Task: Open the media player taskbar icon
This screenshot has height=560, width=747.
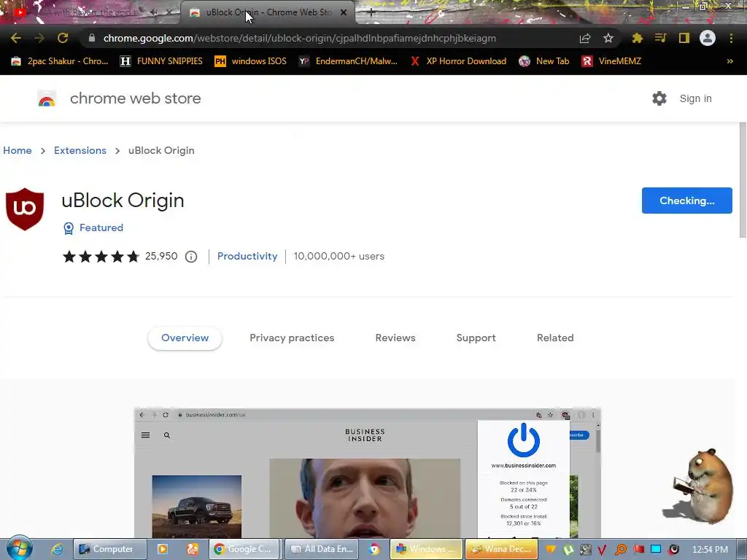Action: tap(163, 549)
